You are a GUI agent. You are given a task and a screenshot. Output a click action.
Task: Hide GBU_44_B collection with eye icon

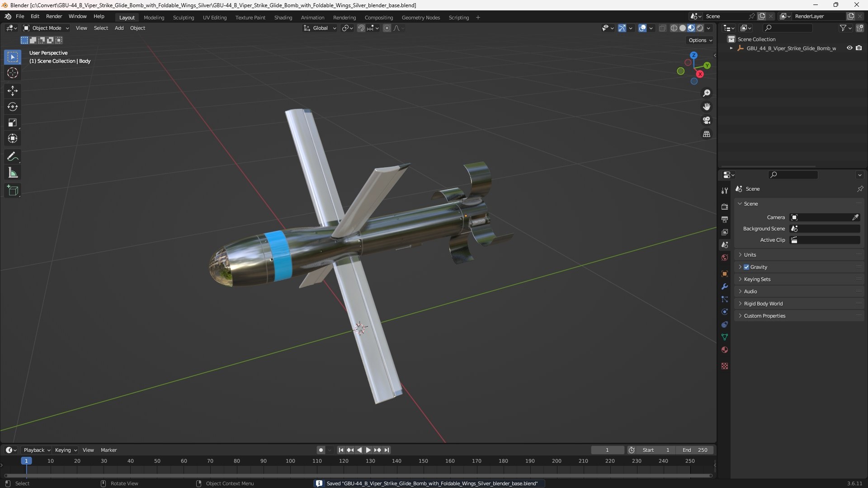[x=849, y=48]
